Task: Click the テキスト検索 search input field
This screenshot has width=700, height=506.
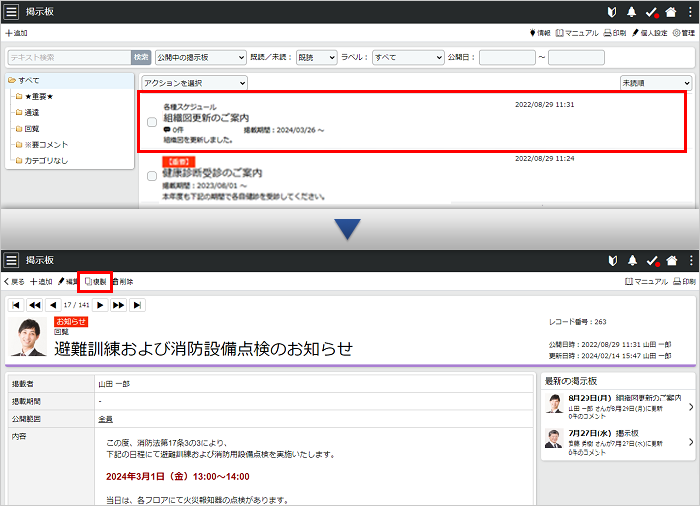Action: (x=69, y=58)
